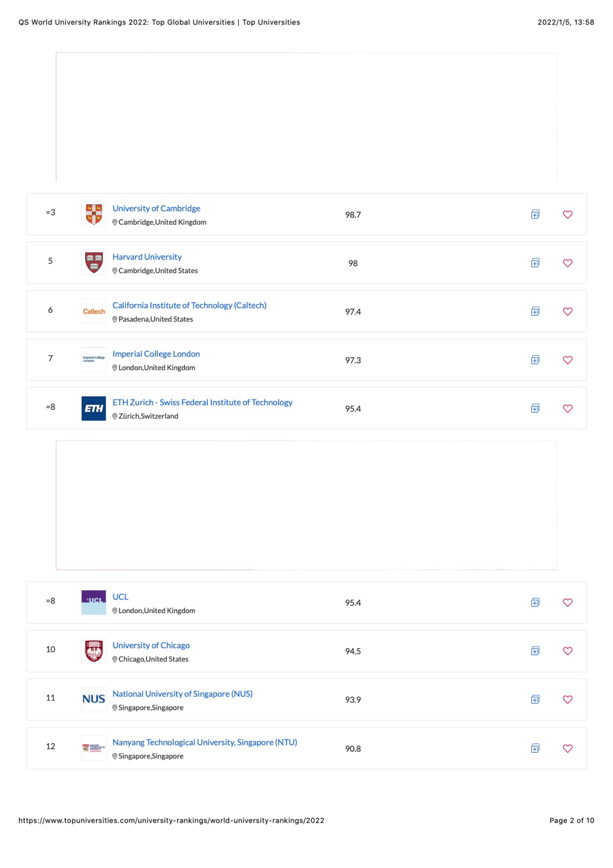Click the NUS logo thumbnail
Viewport: 613px width, 868px height.
point(94,699)
